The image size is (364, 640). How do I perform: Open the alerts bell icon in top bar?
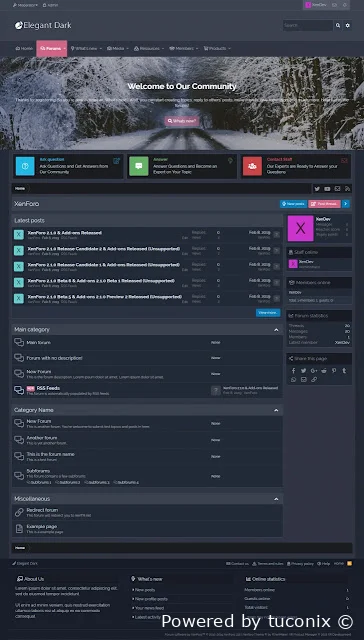[345, 5]
